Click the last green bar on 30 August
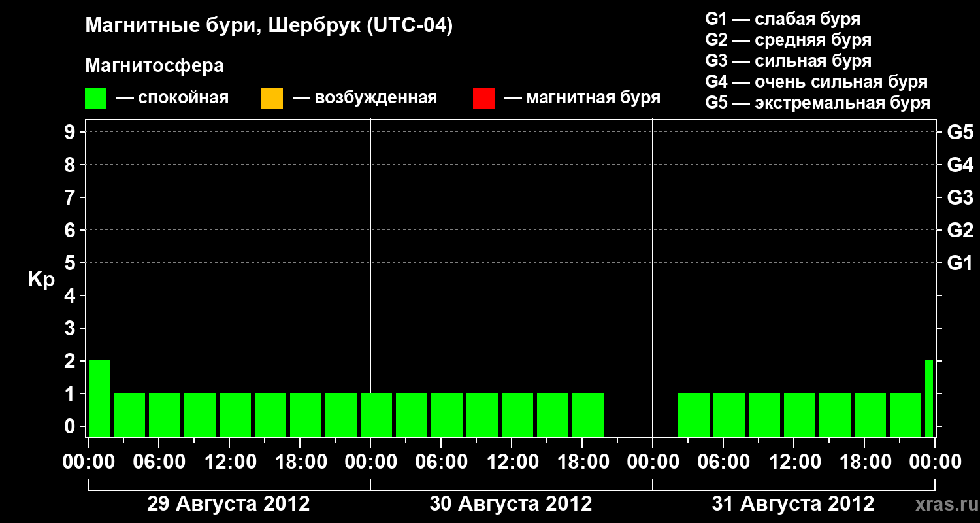Screen dimensions: 980x523 point(588,414)
